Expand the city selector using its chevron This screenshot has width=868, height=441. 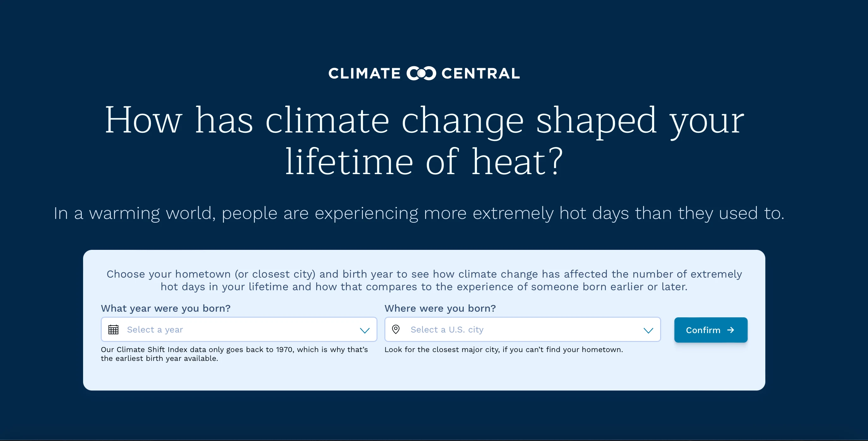pyautogui.click(x=648, y=330)
